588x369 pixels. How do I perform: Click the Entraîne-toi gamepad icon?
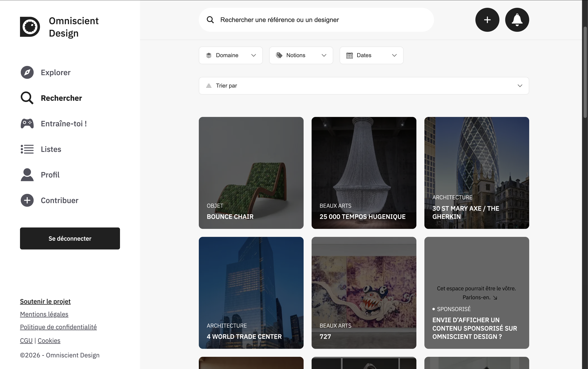click(x=27, y=124)
